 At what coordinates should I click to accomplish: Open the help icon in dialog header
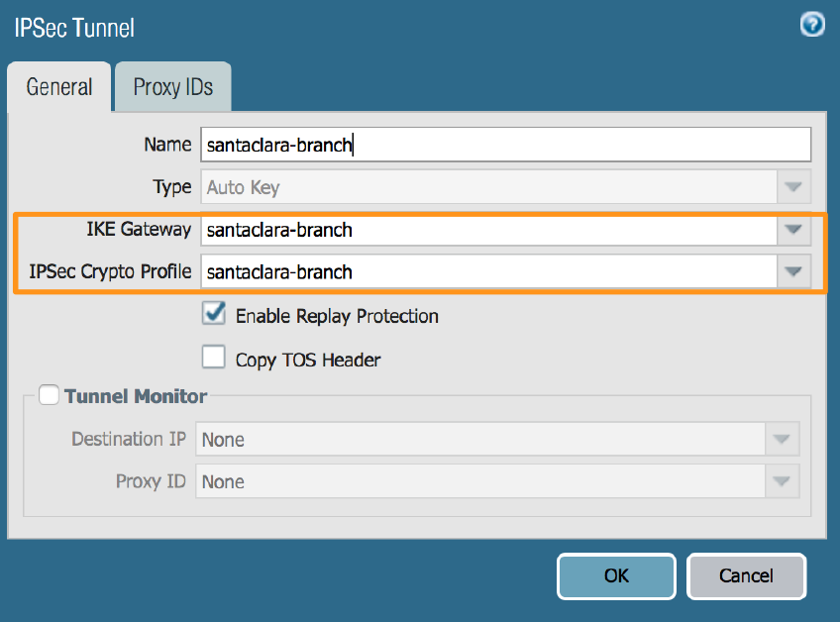pos(812,26)
